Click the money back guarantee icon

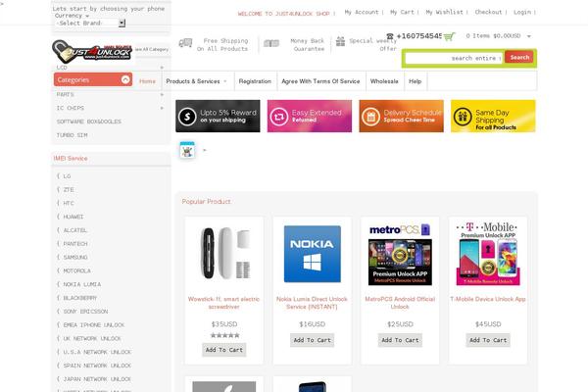(x=271, y=43)
